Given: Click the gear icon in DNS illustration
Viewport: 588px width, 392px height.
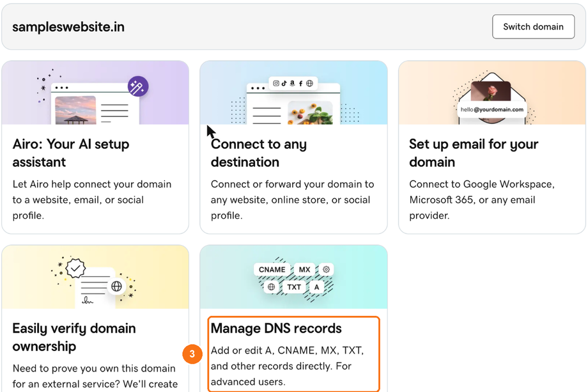Looking at the screenshot, I should [x=326, y=269].
